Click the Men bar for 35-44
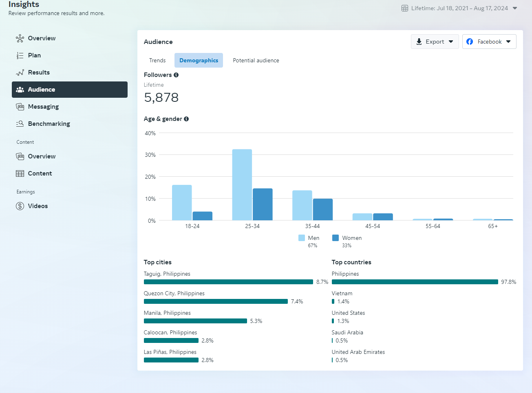 (302, 206)
